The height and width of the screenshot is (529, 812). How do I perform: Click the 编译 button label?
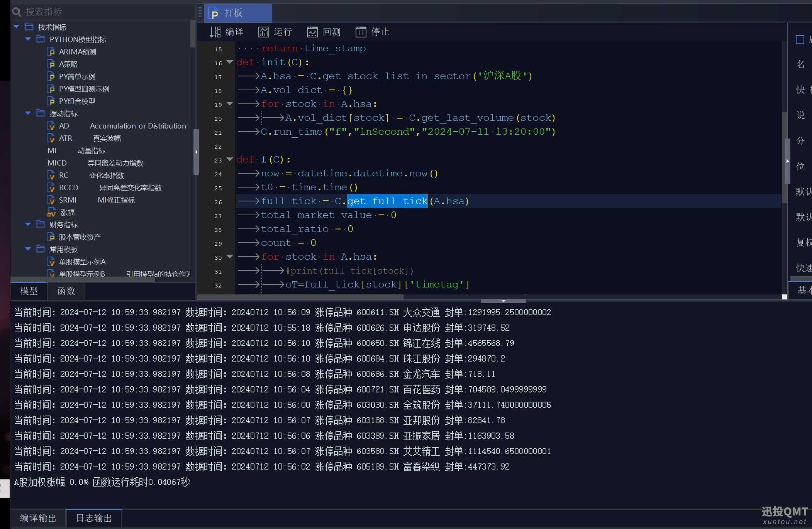point(234,32)
